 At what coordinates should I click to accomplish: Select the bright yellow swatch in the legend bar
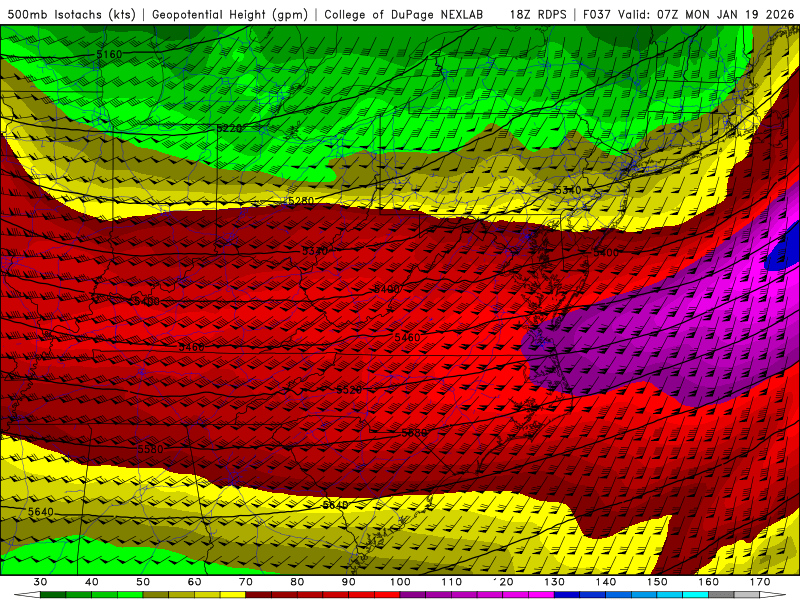click(233, 595)
